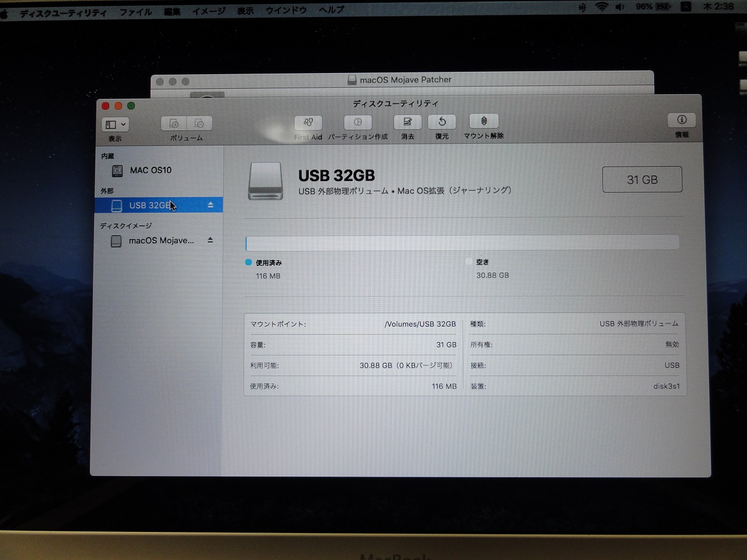The image size is (747, 560).
Task: Click the large USB drive icon
Action: pyautogui.click(x=266, y=181)
